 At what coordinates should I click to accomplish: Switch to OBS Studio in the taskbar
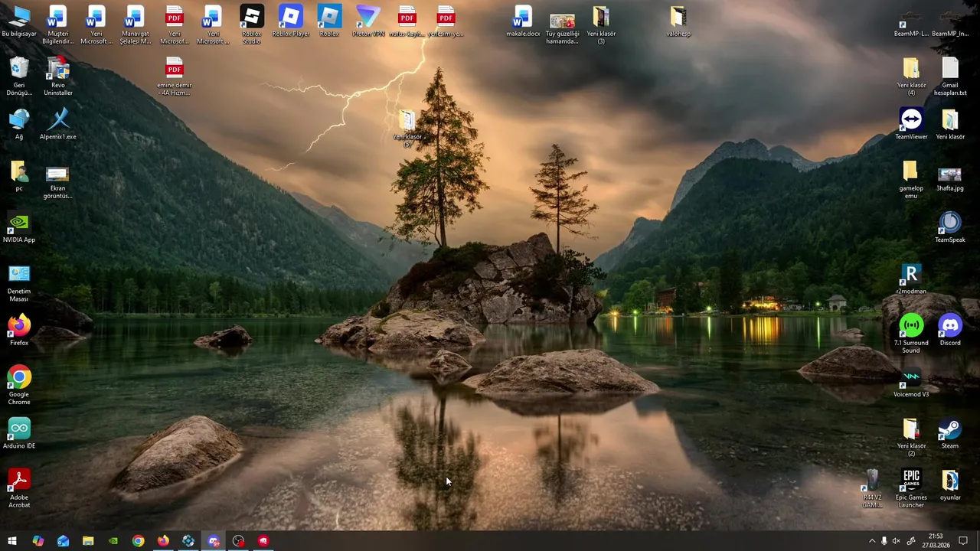click(x=238, y=541)
